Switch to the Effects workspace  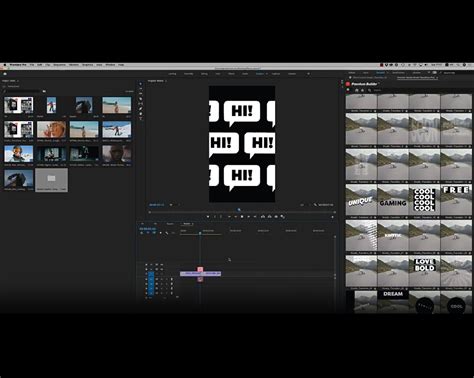[x=231, y=74]
